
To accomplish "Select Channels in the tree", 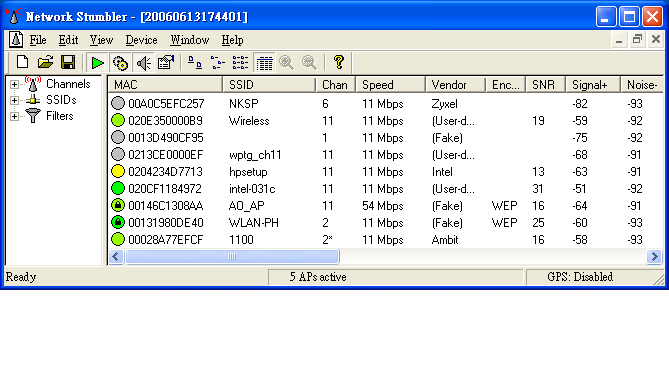I will (68, 84).
